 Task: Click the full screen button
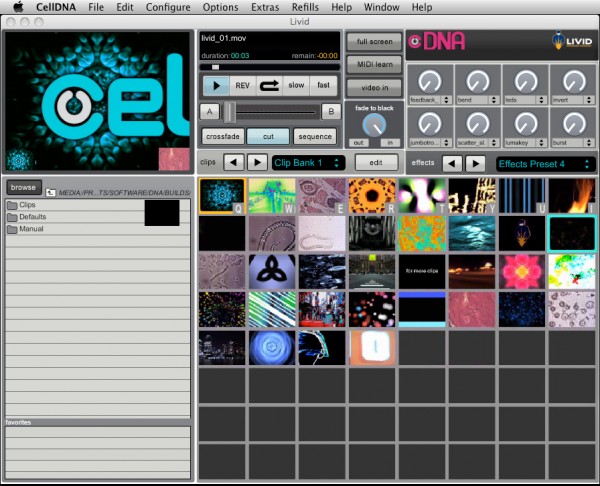(374, 42)
